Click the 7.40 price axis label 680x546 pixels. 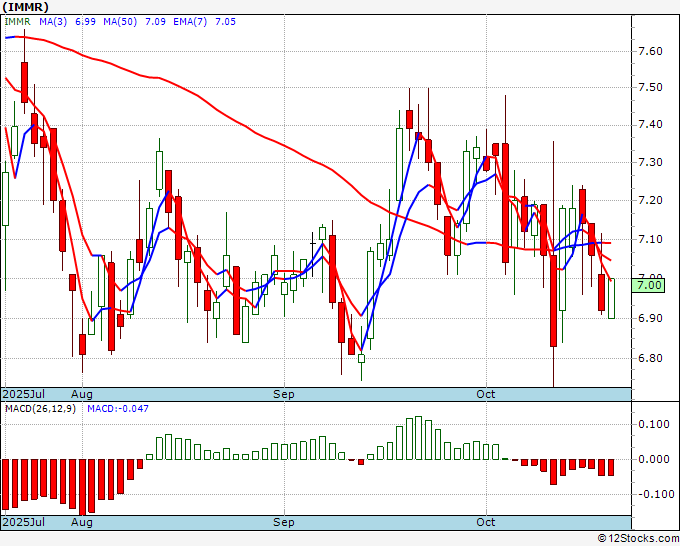pos(651,125)
